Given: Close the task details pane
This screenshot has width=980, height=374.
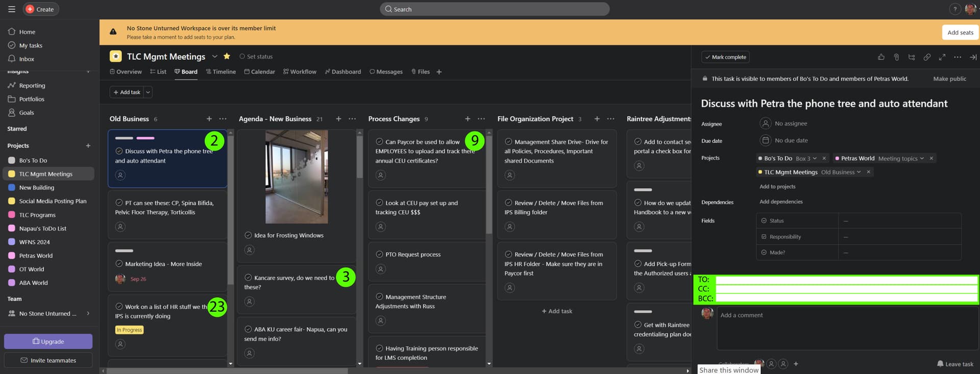Looking at the screenshot, I should pyautogui.click(x=973, y=57).
